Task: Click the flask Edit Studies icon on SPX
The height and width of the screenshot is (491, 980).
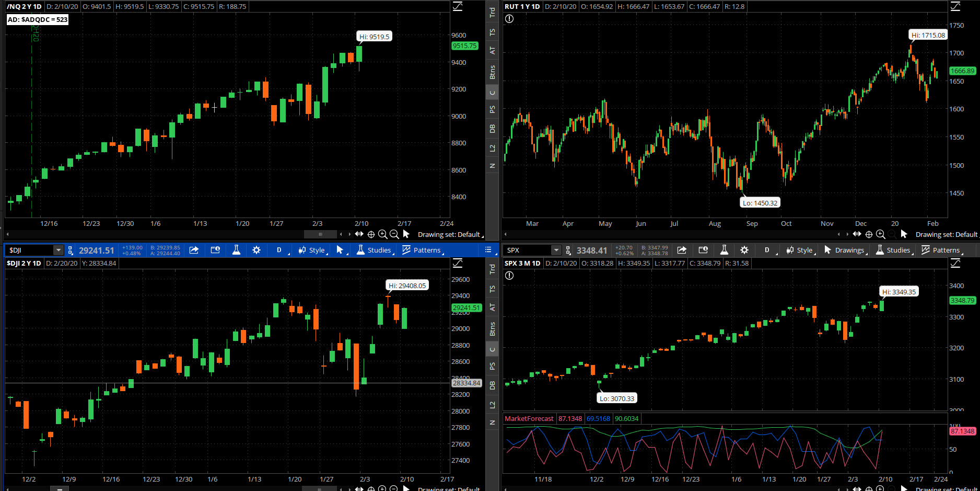Action: coord(724,250)
